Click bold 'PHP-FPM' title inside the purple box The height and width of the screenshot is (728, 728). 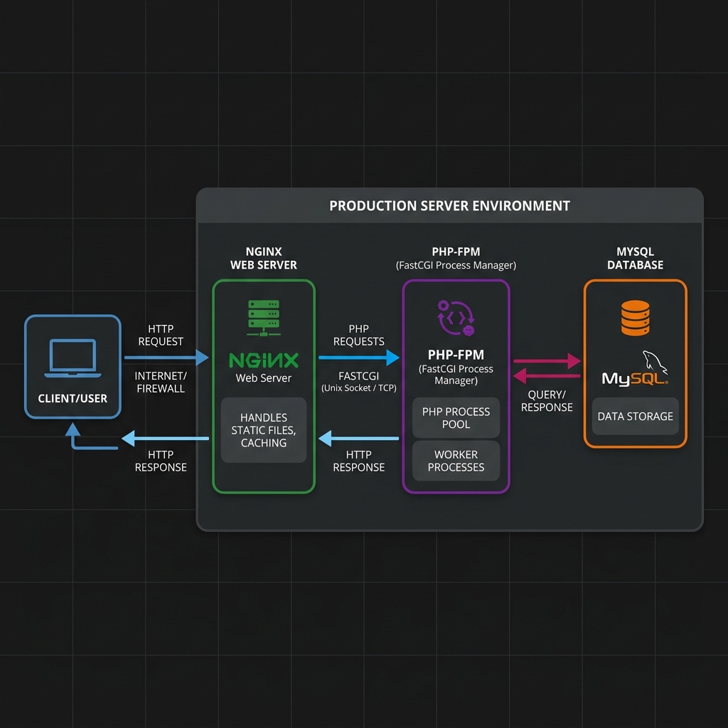(456, 355)
